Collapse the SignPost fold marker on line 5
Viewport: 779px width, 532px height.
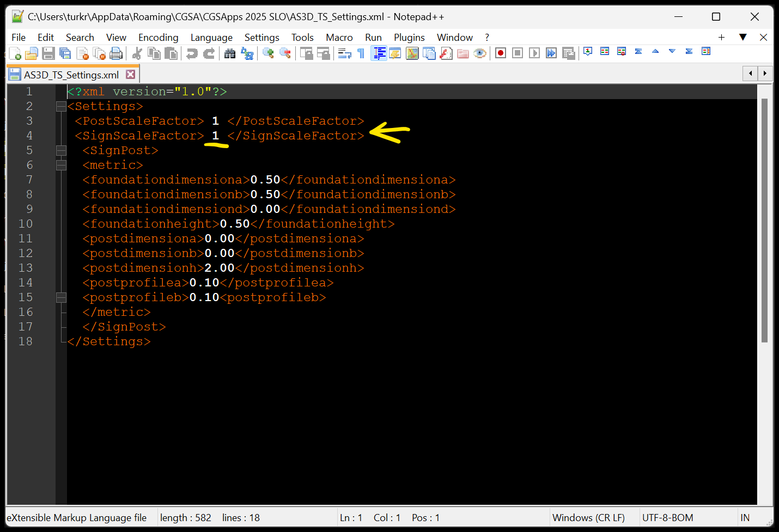pos(61,150)
